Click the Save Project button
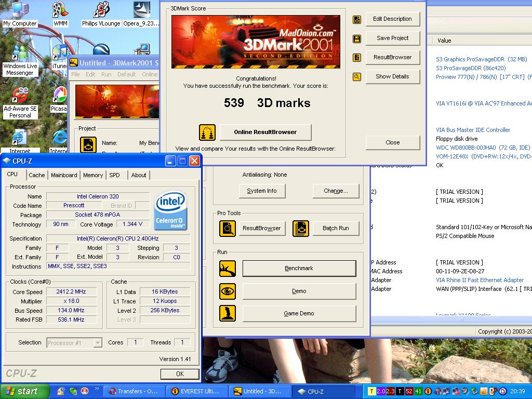This screenshot has width=532, height=399. (x=393, y=38)
